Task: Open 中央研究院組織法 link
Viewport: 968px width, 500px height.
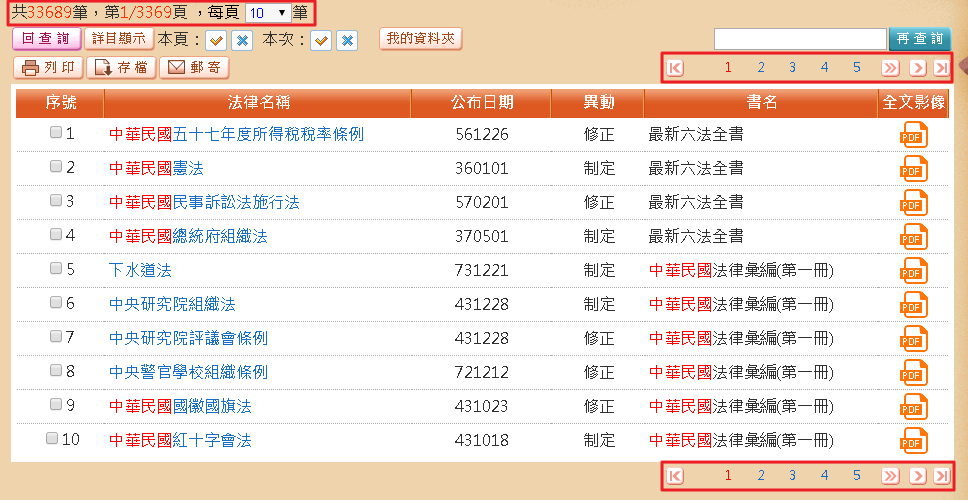Action: [172, 304]
